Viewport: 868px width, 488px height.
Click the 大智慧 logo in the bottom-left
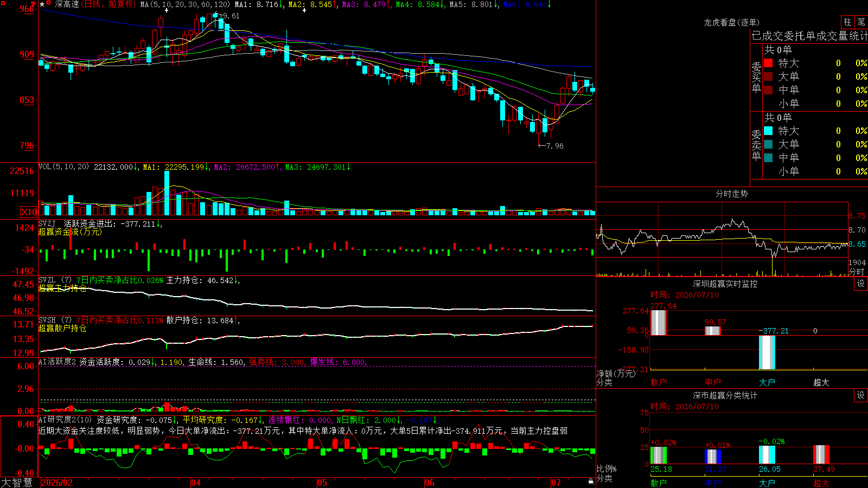tap(17, 482)
